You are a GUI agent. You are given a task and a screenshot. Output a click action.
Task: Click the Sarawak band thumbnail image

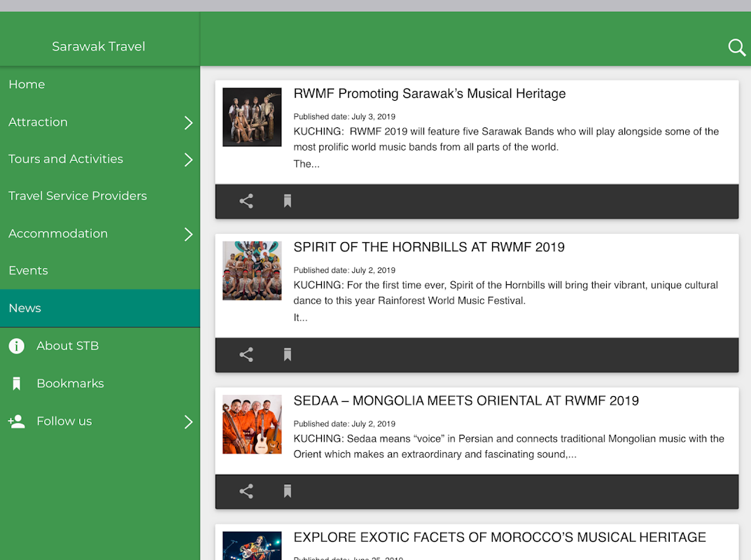(x=252, y=117)
